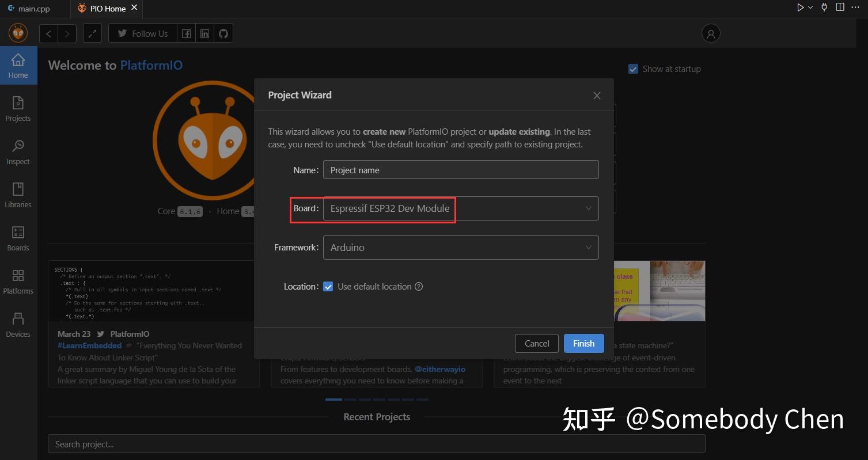The width and height of the screenshot is (868, 460).
Task: Open the Facebook icon link
Action: (186, 33)
